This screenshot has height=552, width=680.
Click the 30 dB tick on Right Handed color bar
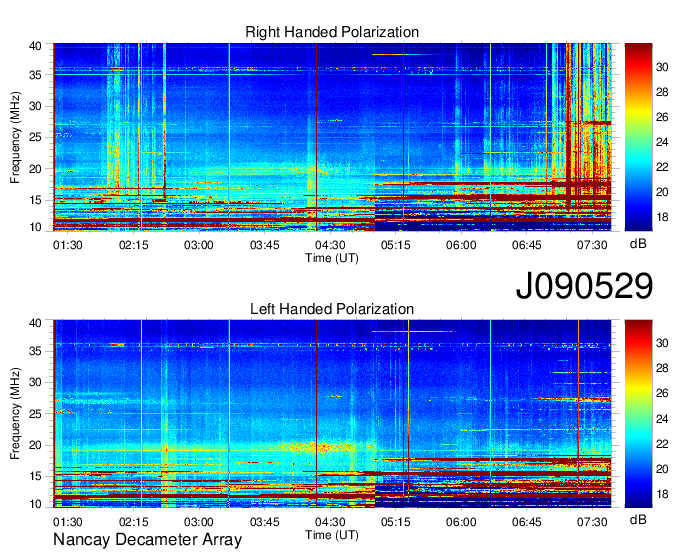pos(662,67)
